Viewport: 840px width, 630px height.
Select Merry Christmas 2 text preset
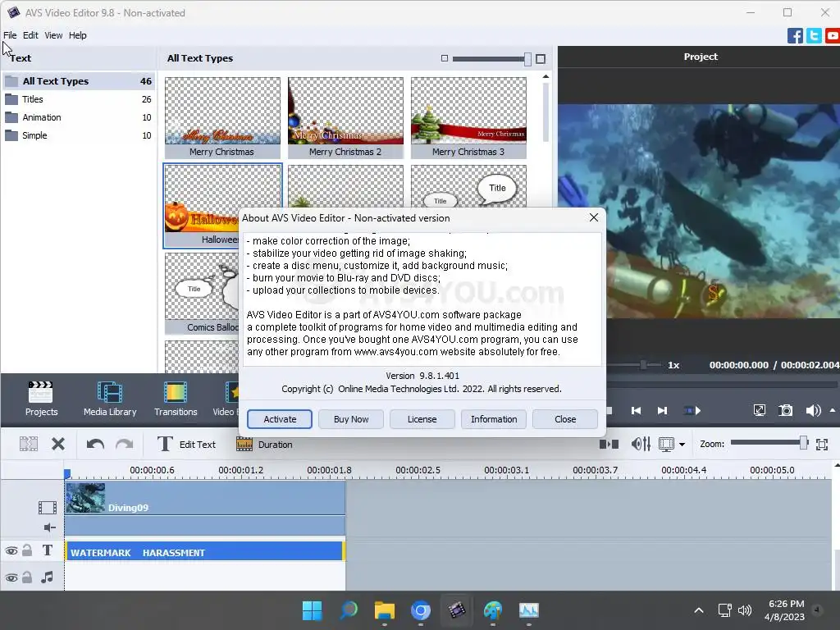point(345,118)
